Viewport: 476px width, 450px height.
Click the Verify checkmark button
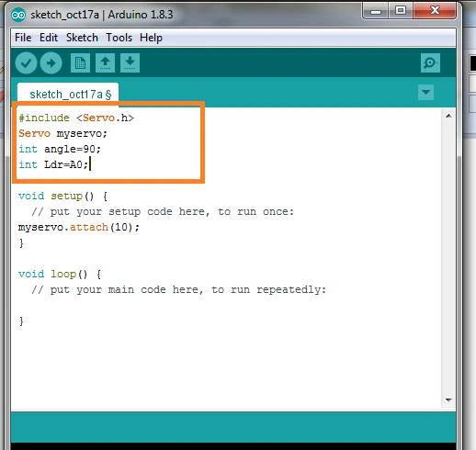[x=26, y=63]
